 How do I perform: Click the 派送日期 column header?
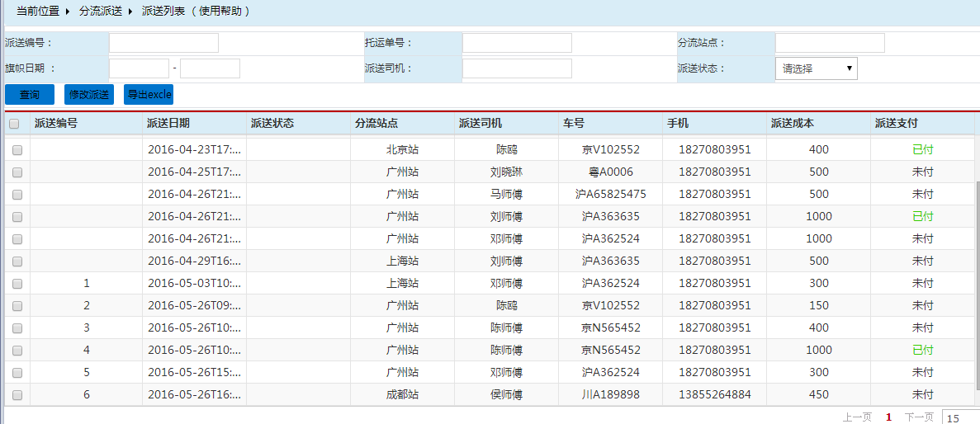point(168,124)
